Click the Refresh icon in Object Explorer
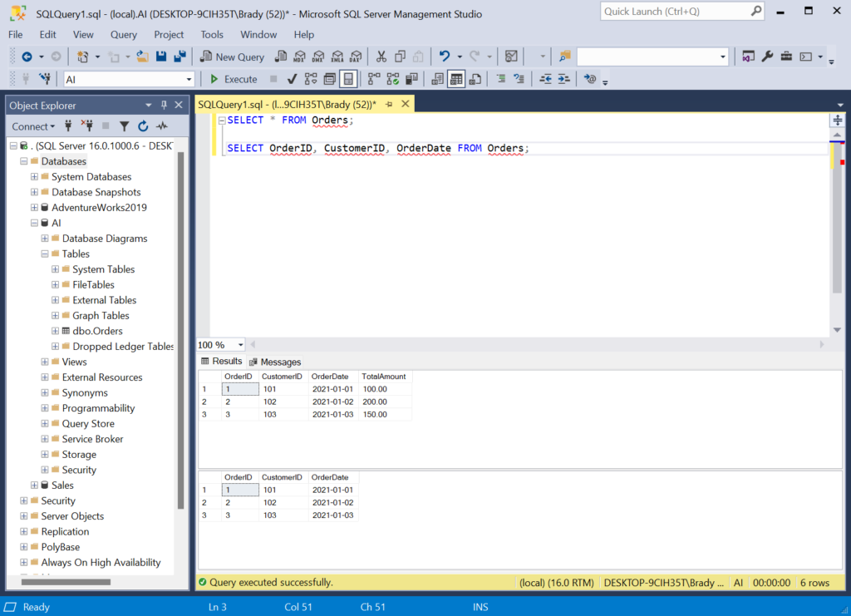Viewport: 851px width, 616px height. pos(143,126)
